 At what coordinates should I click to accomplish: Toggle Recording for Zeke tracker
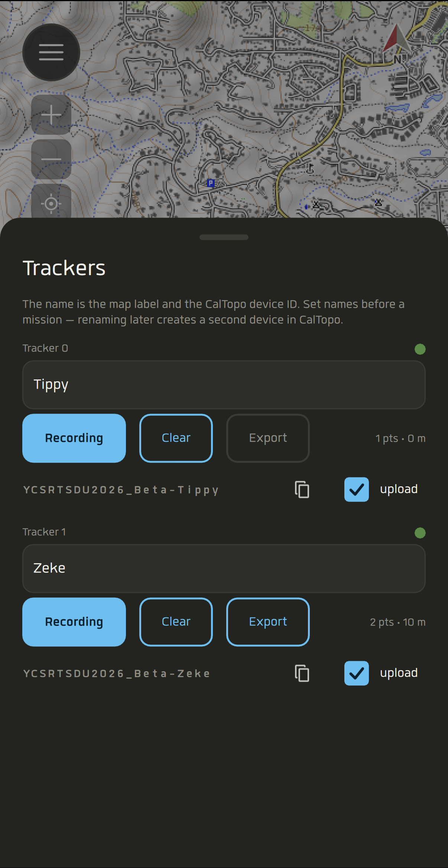[74, 622]
